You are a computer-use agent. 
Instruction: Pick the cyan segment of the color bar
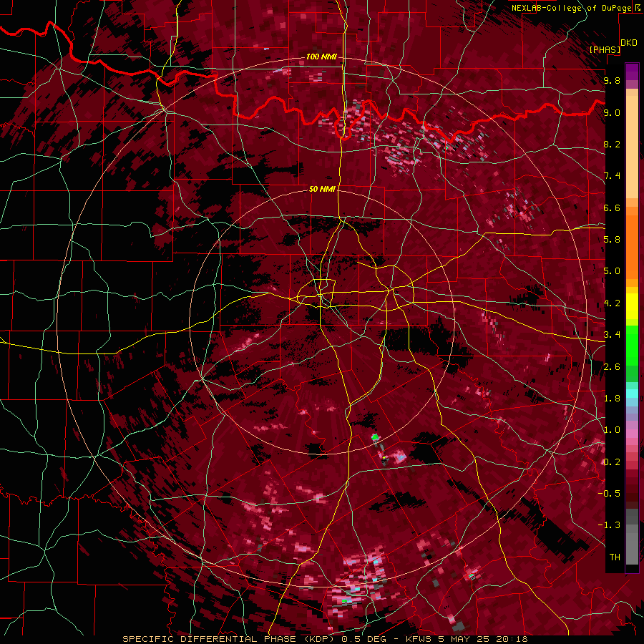[x=632, y=393]
